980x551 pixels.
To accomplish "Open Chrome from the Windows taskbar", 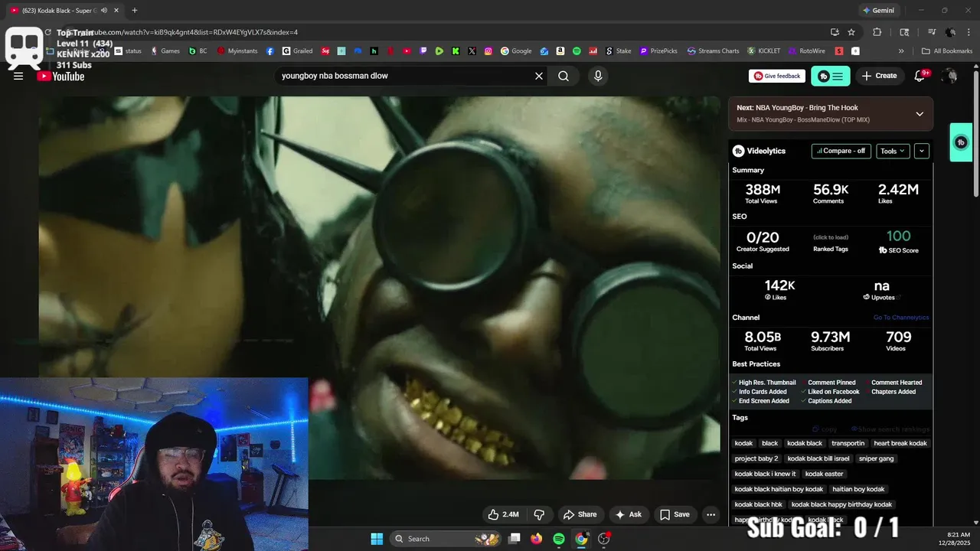I will click(x=581, y=539).
